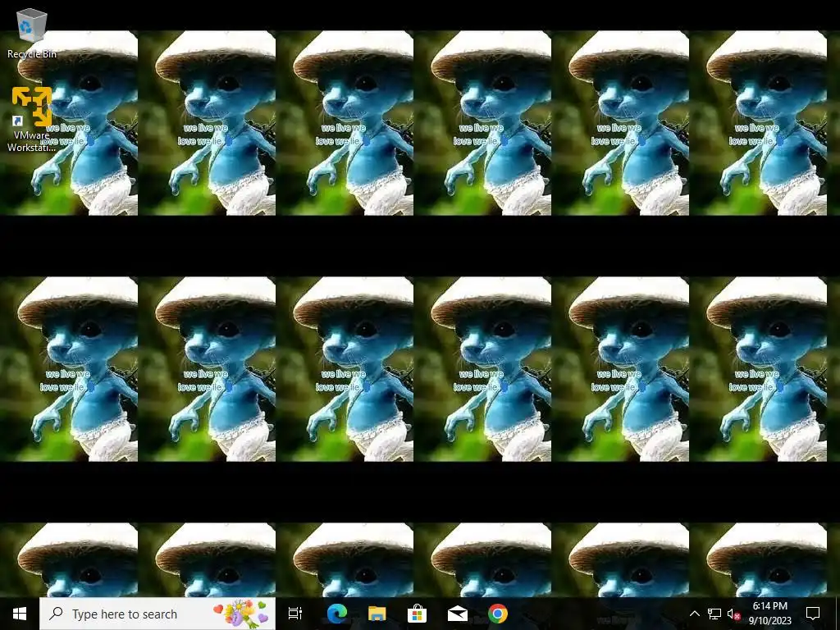Show hidden system tray icons

(694, 614)
